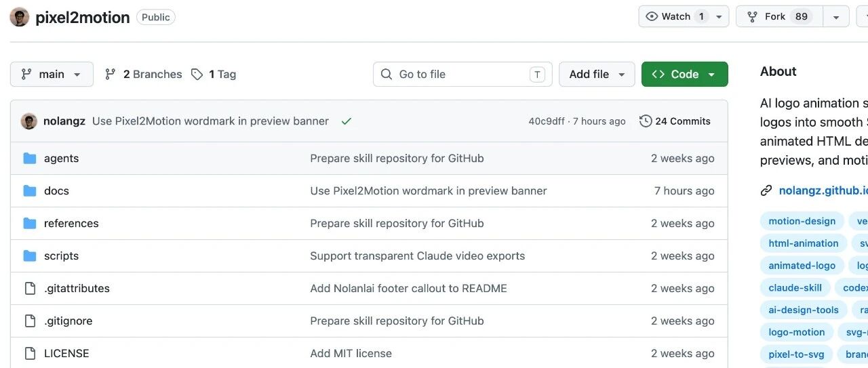This screenshot has height=368, width=868.
Task: Open the agents folder icon
Action: (30, 158)
